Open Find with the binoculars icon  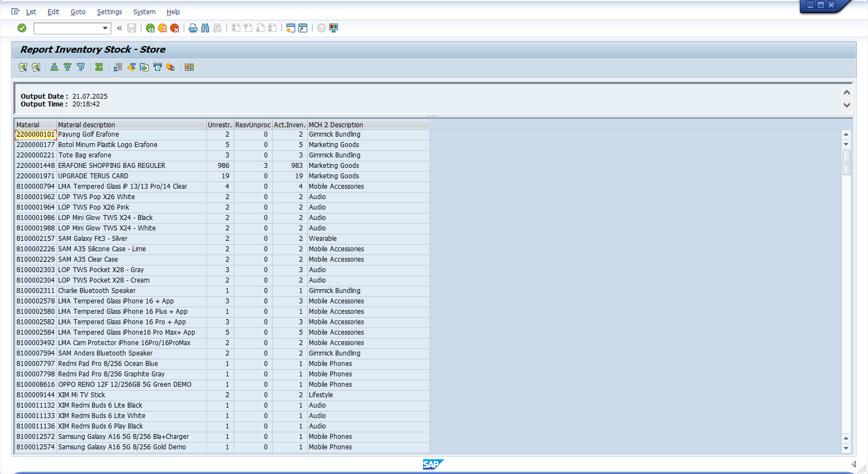(205, 28)
